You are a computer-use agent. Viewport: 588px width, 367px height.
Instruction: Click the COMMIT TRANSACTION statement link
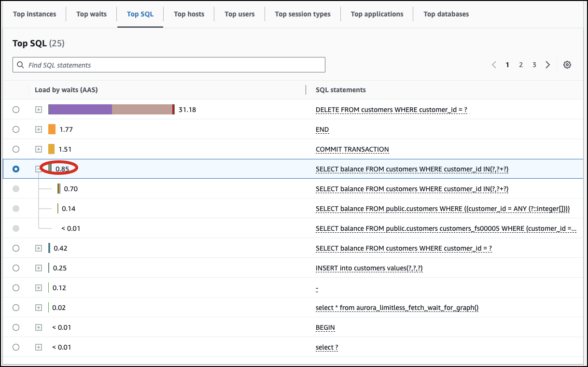(352, 149)
